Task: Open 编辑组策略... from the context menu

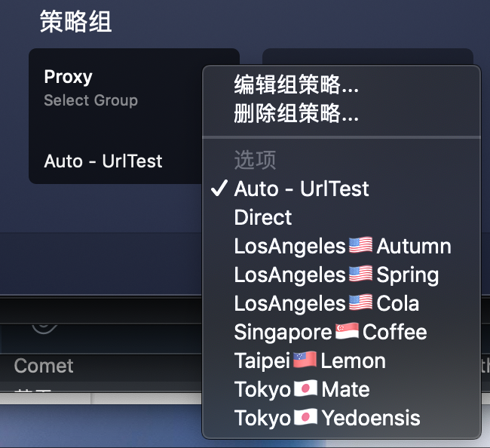Action: coord(296,84)
